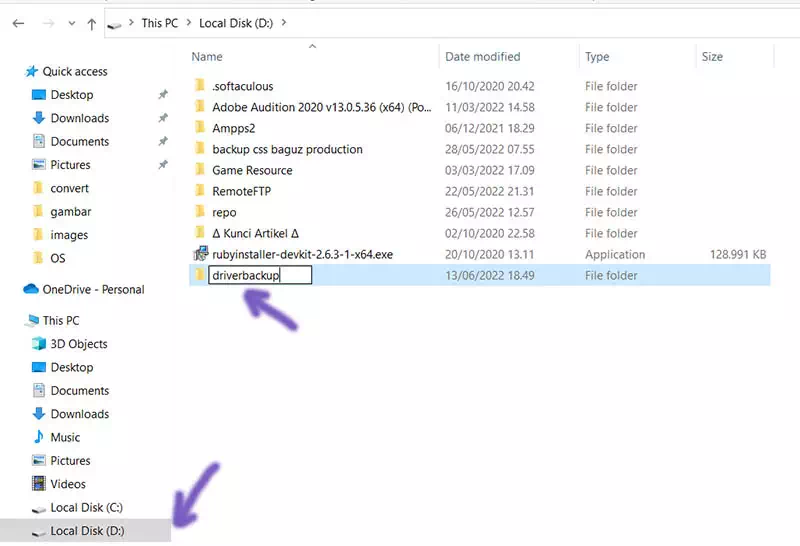
Task: Select the Game Resource folder
Action: point(252,170)
